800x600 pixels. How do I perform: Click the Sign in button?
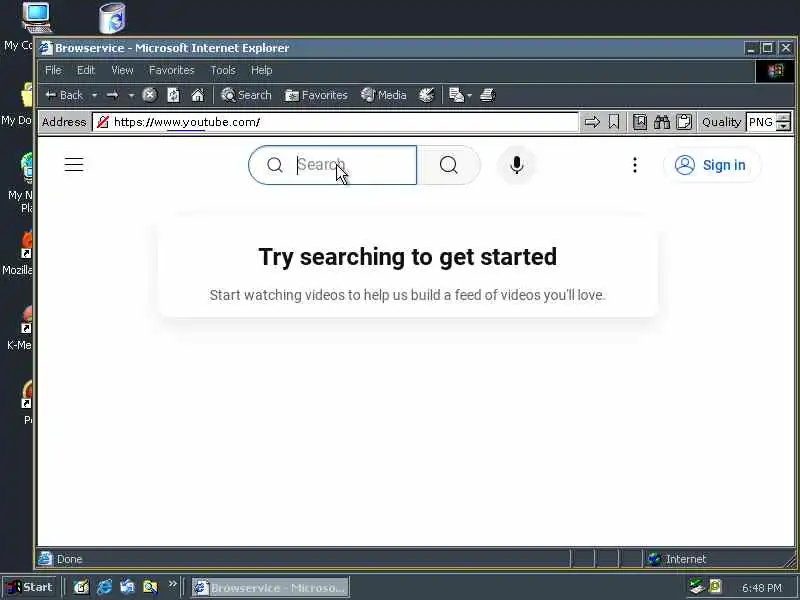tap(712, 165)
